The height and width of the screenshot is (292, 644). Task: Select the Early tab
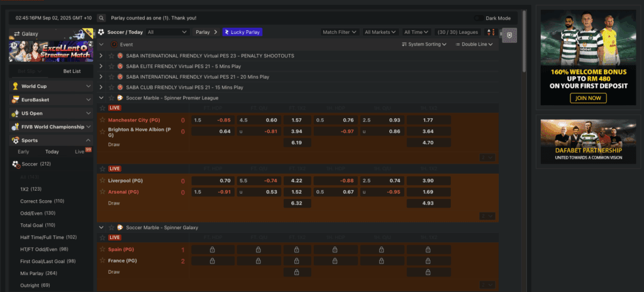point(23,152)
